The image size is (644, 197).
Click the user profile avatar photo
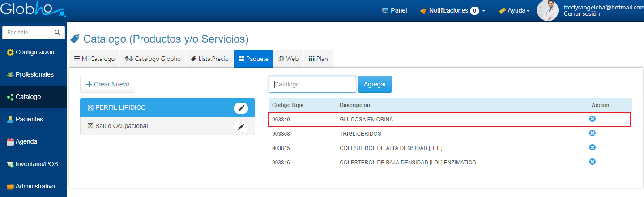(547, 10)
